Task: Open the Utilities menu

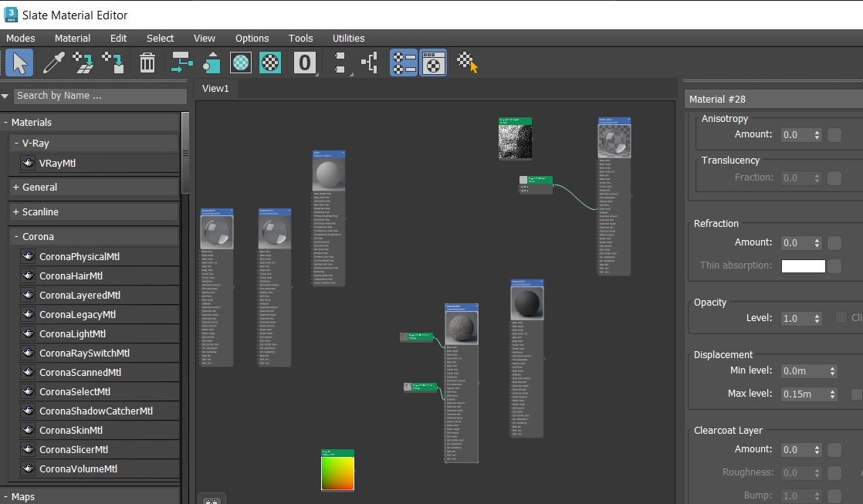Action: pos(348,38)
